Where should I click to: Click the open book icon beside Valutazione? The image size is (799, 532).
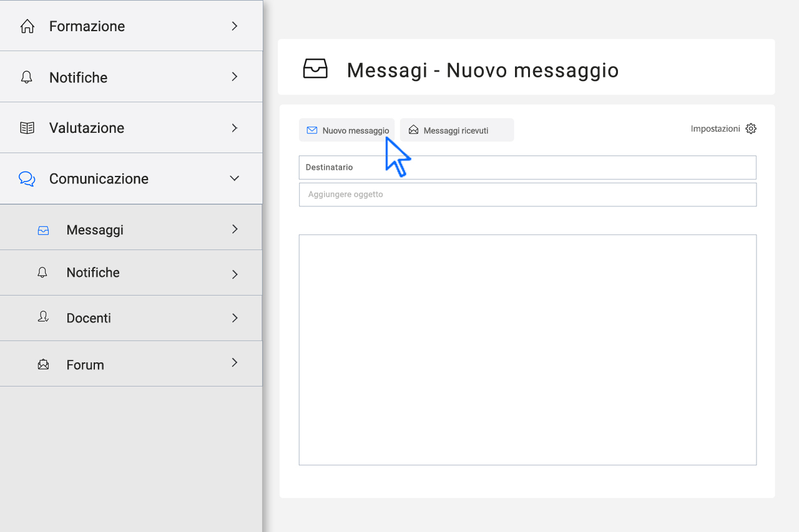coord(27,128)
